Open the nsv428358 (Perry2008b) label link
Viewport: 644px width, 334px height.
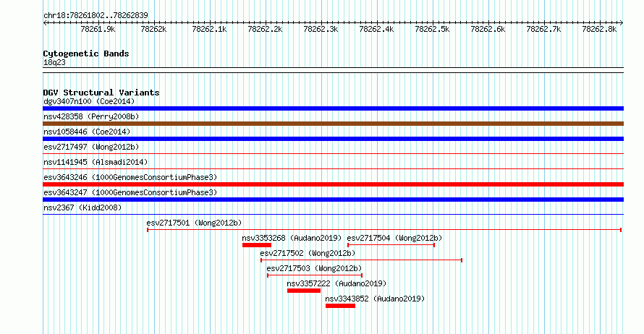point(91,116)
